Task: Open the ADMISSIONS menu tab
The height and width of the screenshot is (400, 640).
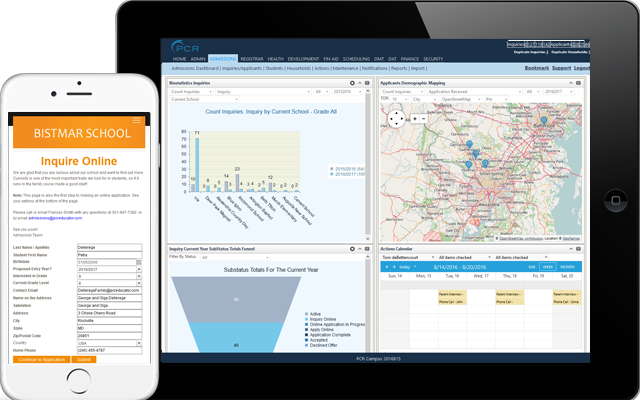Action: [x=223, y=59]
